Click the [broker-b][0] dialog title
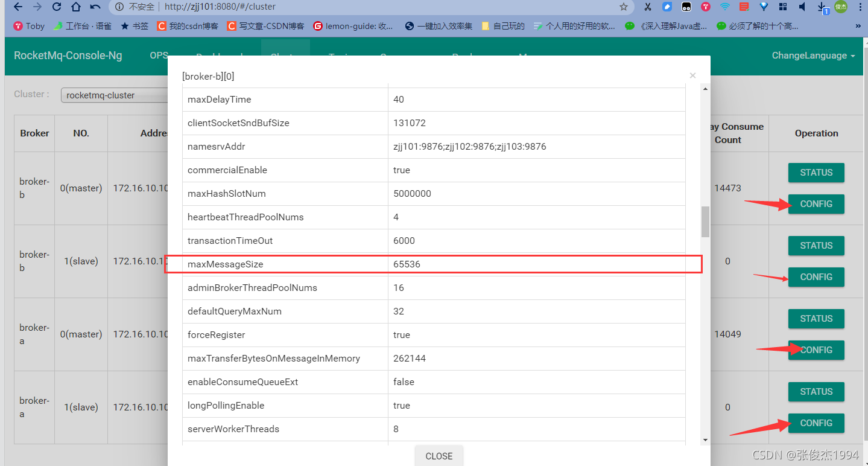 (x=208, y=77)
